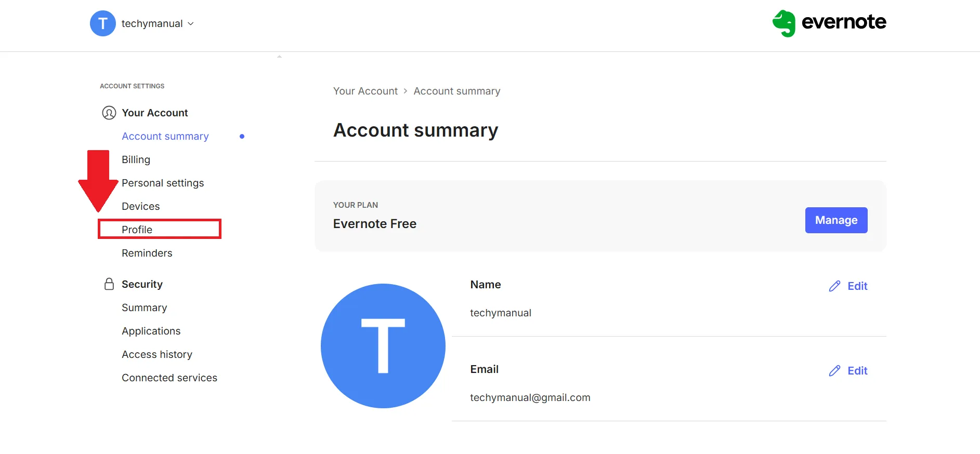Click the pencil icon beside Name
The image size is (980, 454).
tap(834, 286)
